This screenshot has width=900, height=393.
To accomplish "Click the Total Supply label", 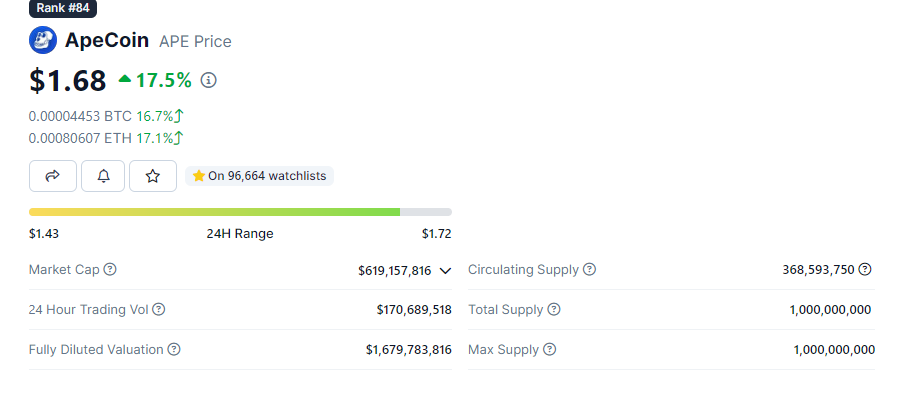I will pos(506,309).
